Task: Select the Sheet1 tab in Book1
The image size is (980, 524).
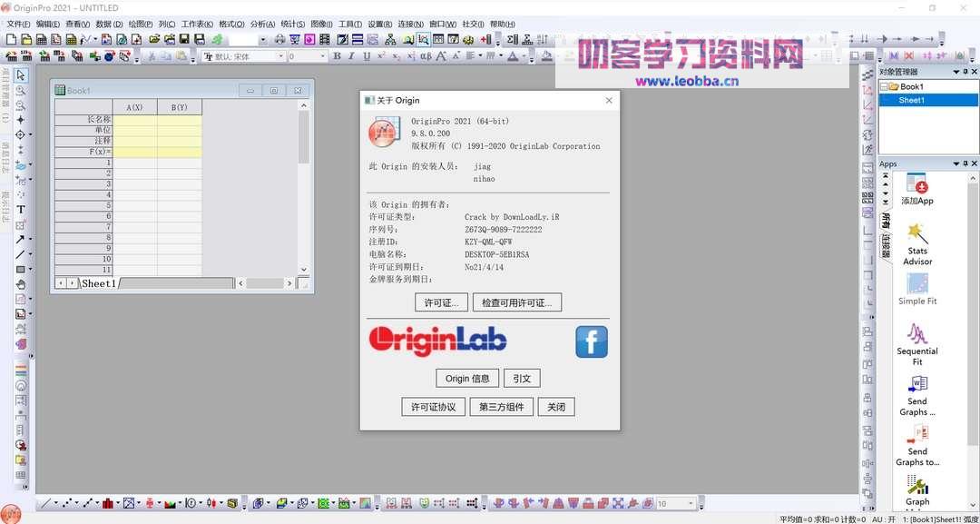Action: tap(98, 282)
